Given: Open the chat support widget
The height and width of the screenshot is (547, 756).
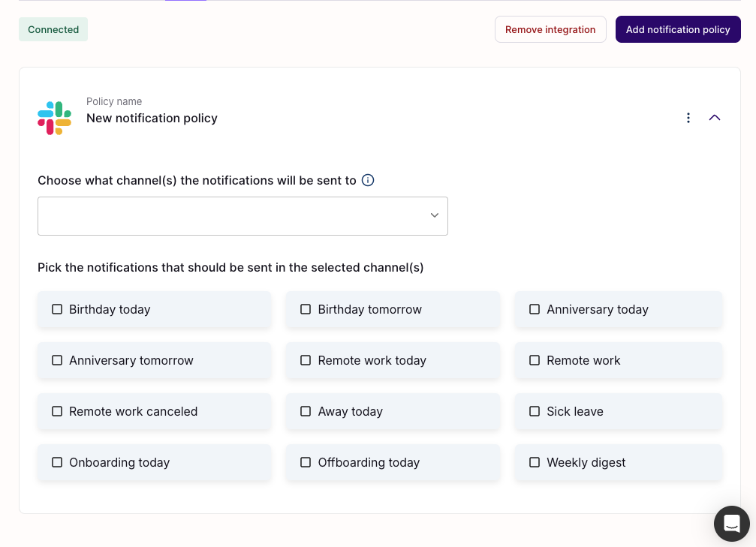Looking at the screenshot, I should [732, 523].
